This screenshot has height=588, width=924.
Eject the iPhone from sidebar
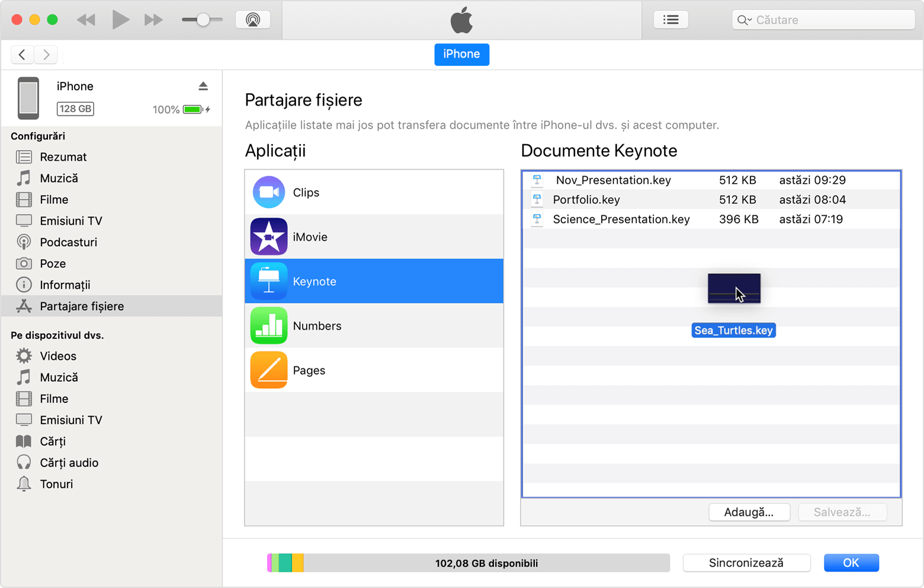(x=203, y=87)
